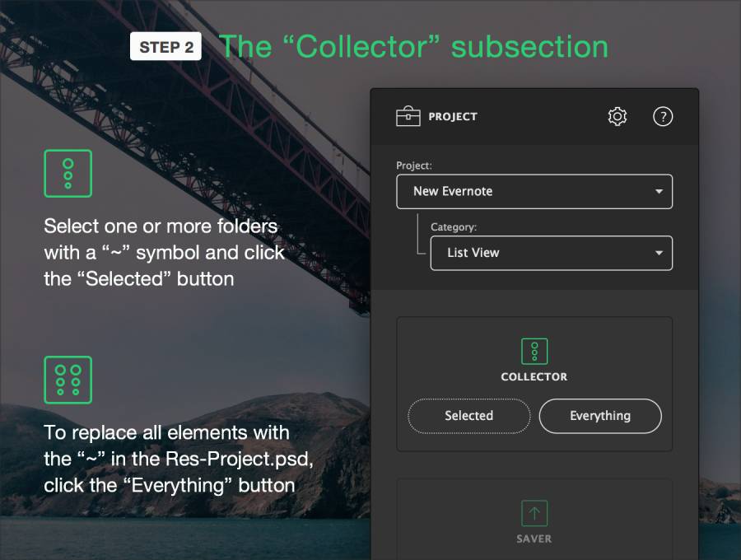The image size is (741, 560).
Task: Click the Project field label
Action: click(x=414, y=166)
